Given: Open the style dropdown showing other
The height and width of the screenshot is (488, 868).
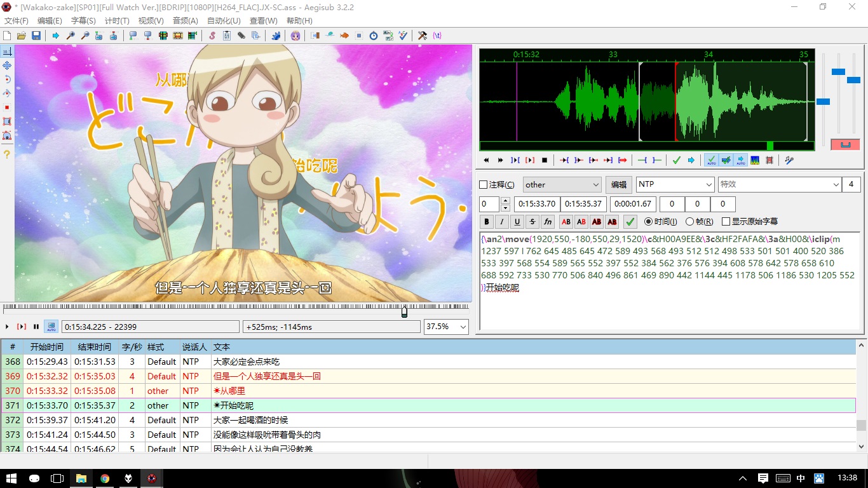Looking at the screenshot, I should point(562,184).
